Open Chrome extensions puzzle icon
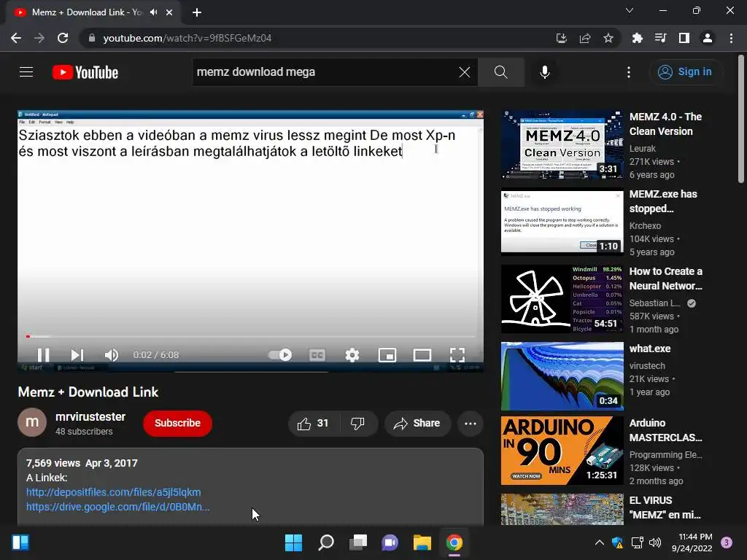Viewport: 747px width, 560px height. [638, 38]
